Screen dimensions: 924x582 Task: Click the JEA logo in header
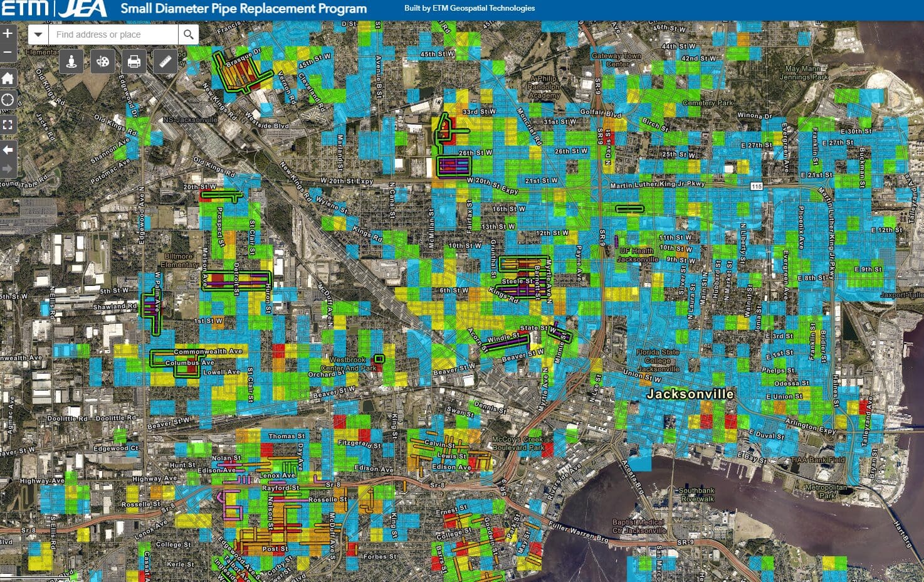(x=83, y=9)
